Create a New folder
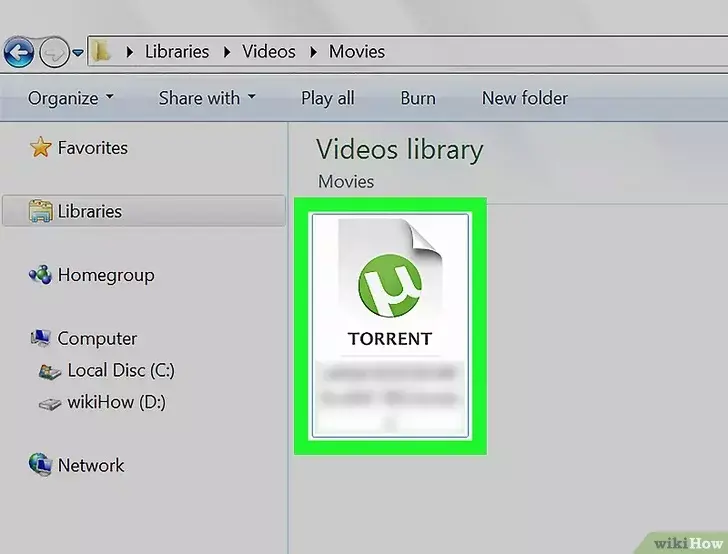Image resolution: width=728 pixels, height=554 pixels. (x=525, y=98)
